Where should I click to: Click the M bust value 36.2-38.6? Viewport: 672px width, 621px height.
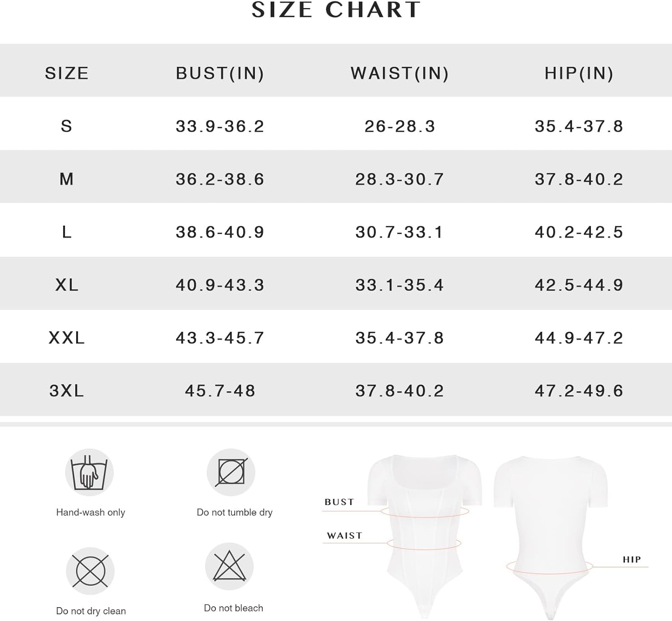[220, 179]
